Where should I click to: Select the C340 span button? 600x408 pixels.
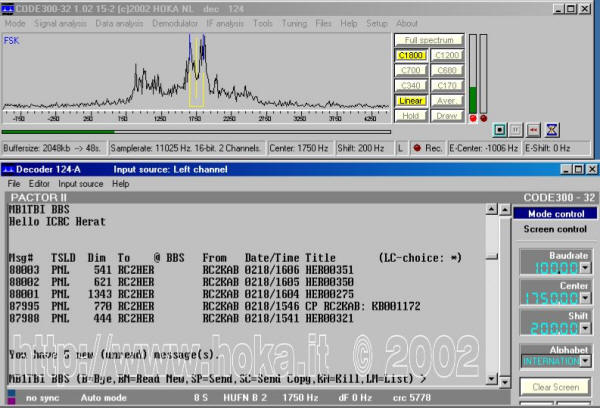[411, 85]
